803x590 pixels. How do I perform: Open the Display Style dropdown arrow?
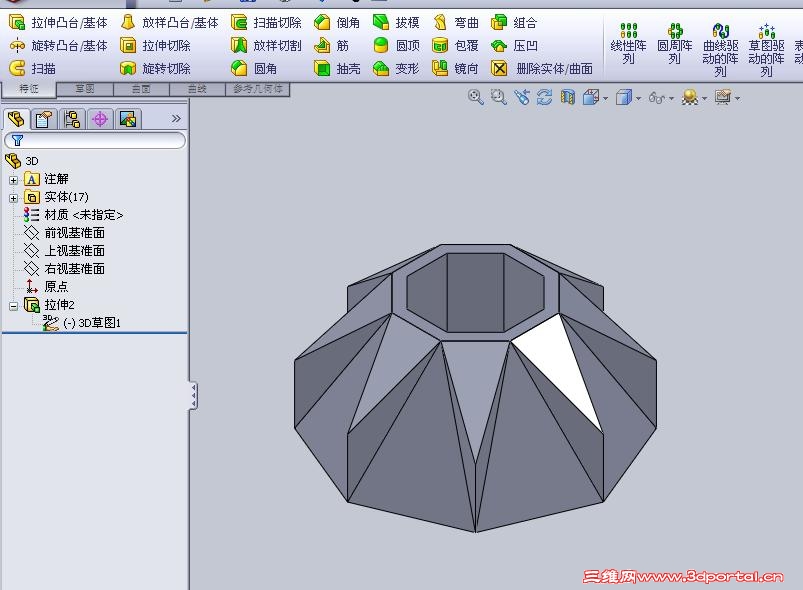click(x=638, y=98)
